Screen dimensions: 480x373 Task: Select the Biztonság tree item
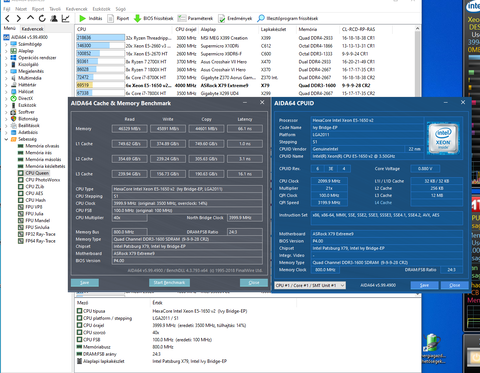[24, 119]
